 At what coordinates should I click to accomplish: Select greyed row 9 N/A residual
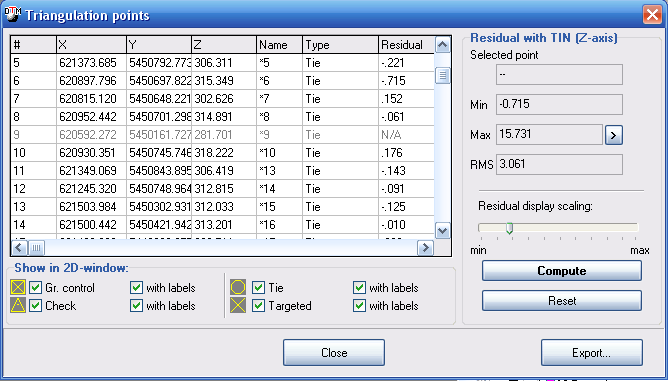(x=407, y=135)
